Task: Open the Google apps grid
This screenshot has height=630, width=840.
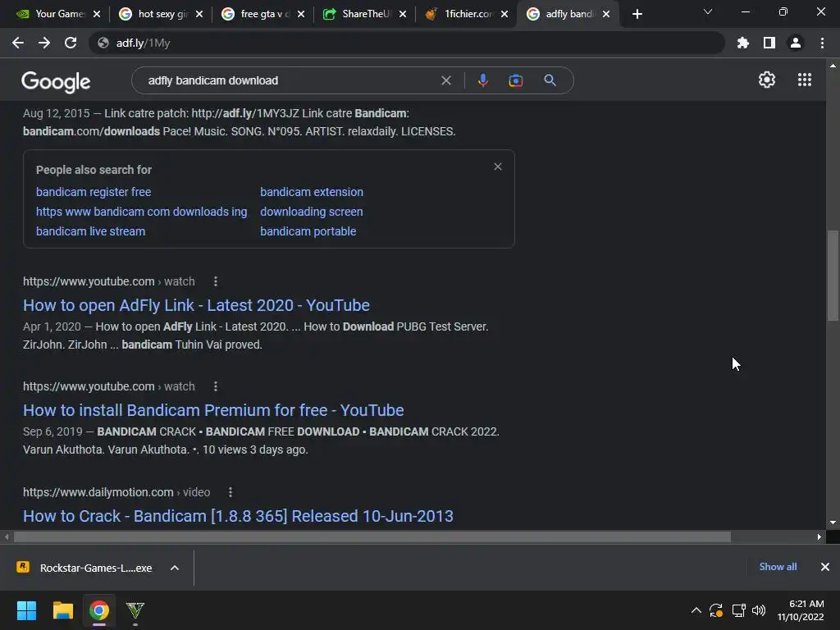Action: click(x=804, y=80)
